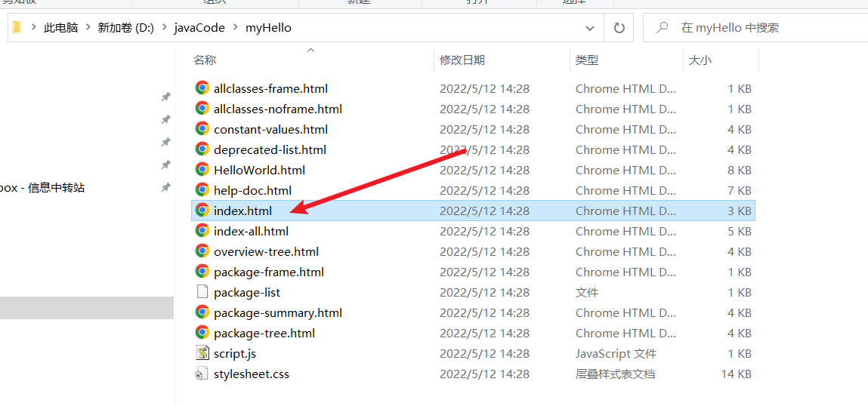Viewport: 868px width, 406px height.
Task: Select file name package-frame.html
Action: [269, 272]
